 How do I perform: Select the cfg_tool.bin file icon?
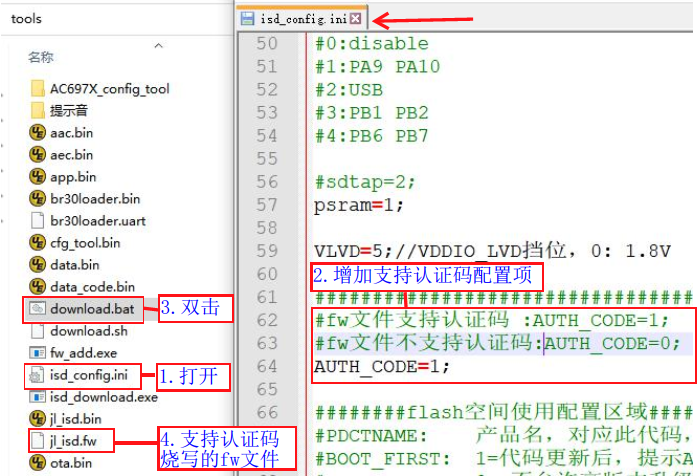(38, 242)
